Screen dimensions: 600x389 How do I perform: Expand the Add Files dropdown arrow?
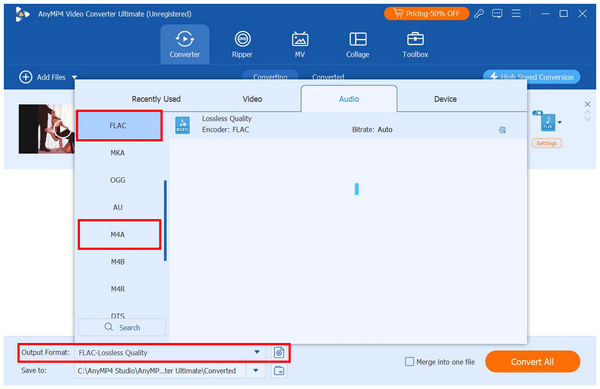(x=74, y=77)
